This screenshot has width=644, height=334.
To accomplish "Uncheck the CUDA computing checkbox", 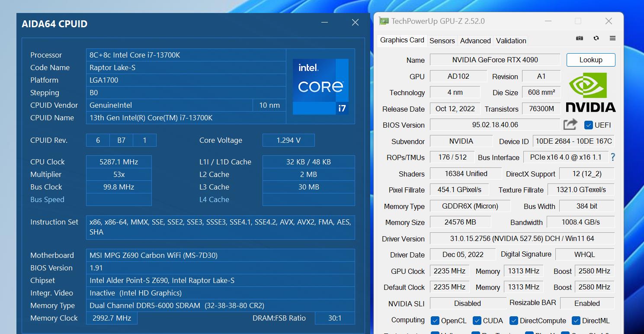I will [477, 321].
